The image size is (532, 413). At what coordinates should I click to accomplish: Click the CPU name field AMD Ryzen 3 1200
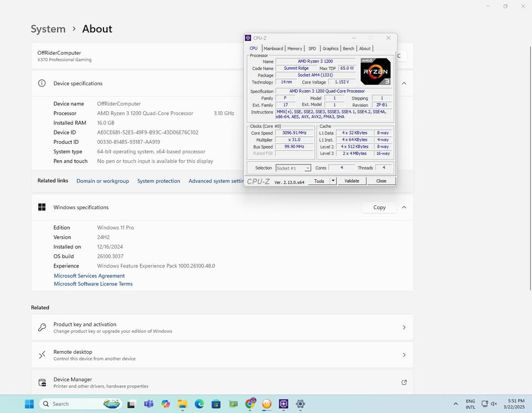pyautogui.click(x=315, y=61)
